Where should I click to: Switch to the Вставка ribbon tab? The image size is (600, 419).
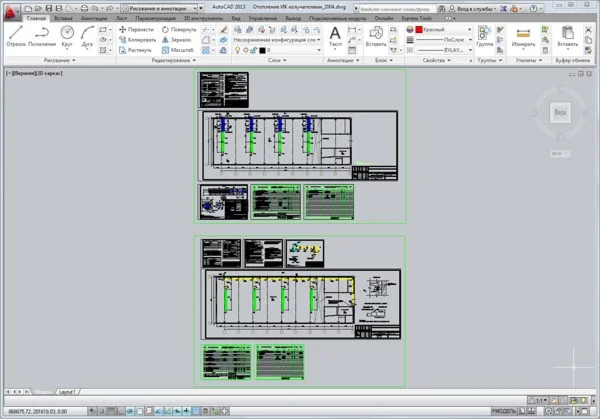pyautogui.click(x=64, y=18)
